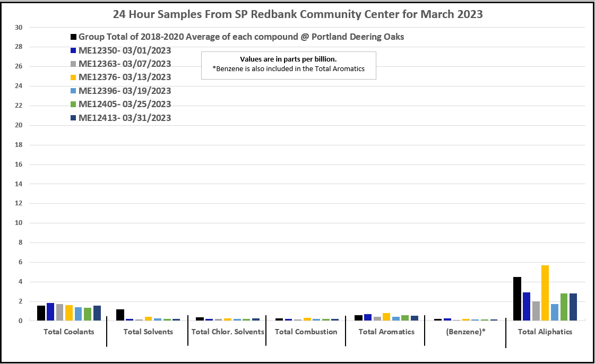Click the Total Chlor. Solvents axis label
The width and height of the screenshot is (595, 364).
[228, 332]
